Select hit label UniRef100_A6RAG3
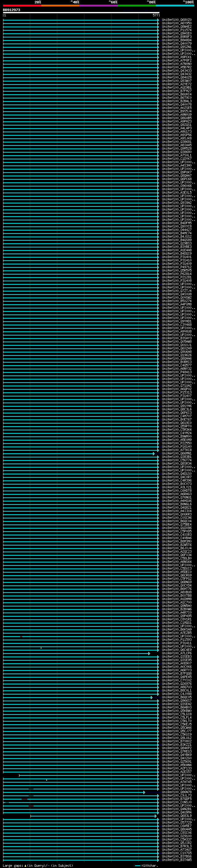The height and width of the screenshot is (868, 197). point(177,494)
